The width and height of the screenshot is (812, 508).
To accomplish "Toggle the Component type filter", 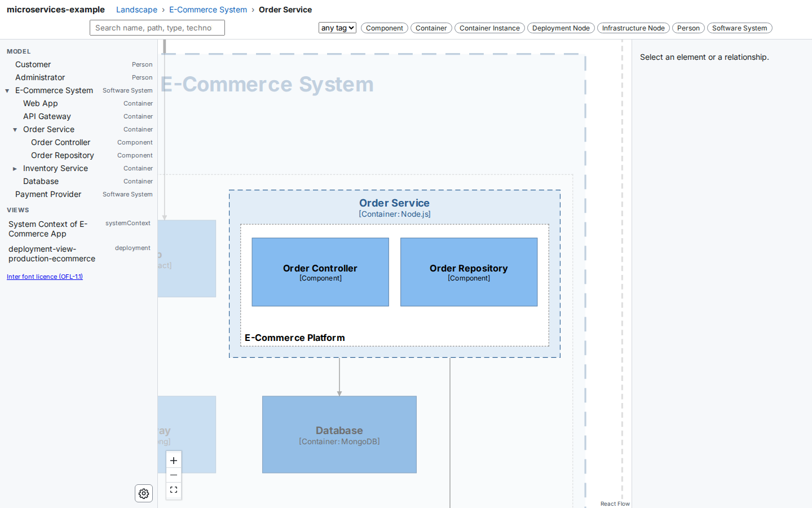I will click(384, 28).
